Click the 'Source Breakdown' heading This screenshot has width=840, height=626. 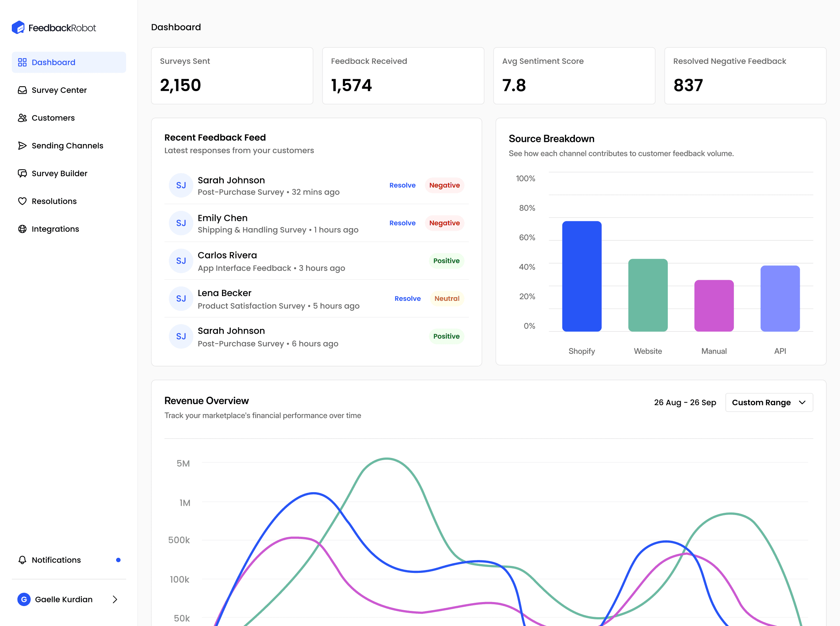tap(552, 139)
